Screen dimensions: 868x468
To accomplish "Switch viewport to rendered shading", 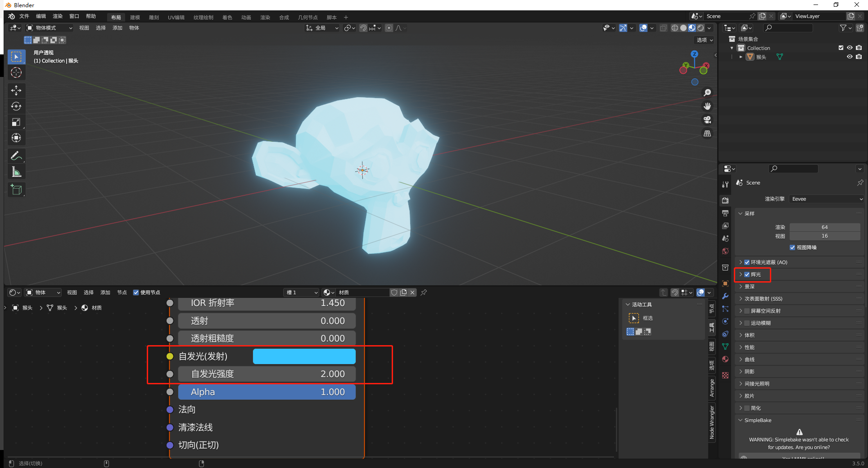I will click(701, 28).
